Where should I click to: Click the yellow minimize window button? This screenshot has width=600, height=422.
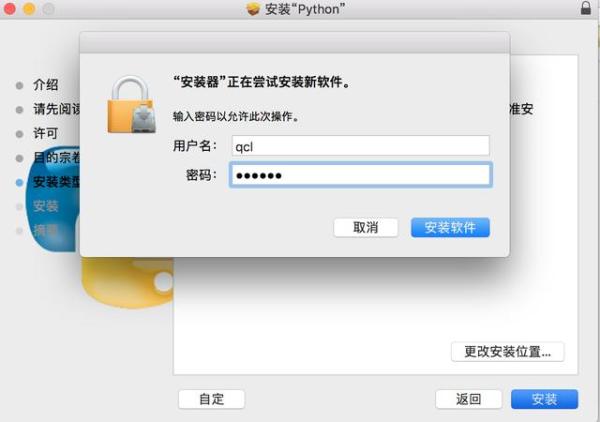click(29, 8)
